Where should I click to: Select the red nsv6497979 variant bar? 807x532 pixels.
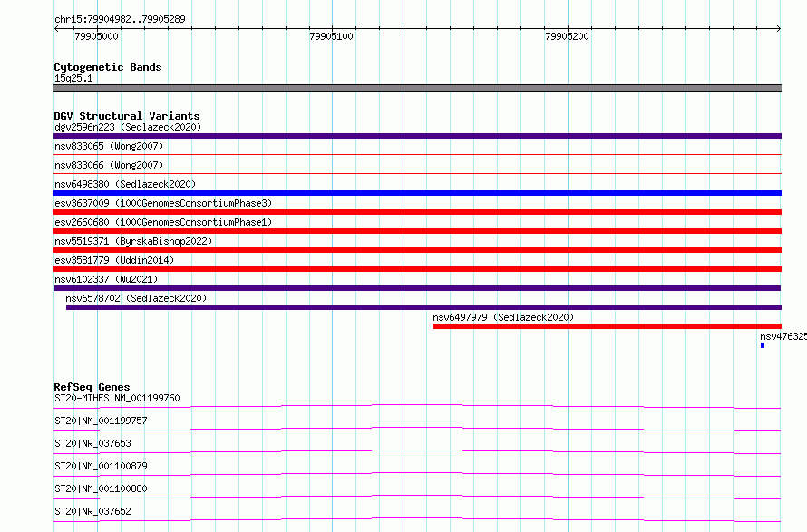[608, 326]
